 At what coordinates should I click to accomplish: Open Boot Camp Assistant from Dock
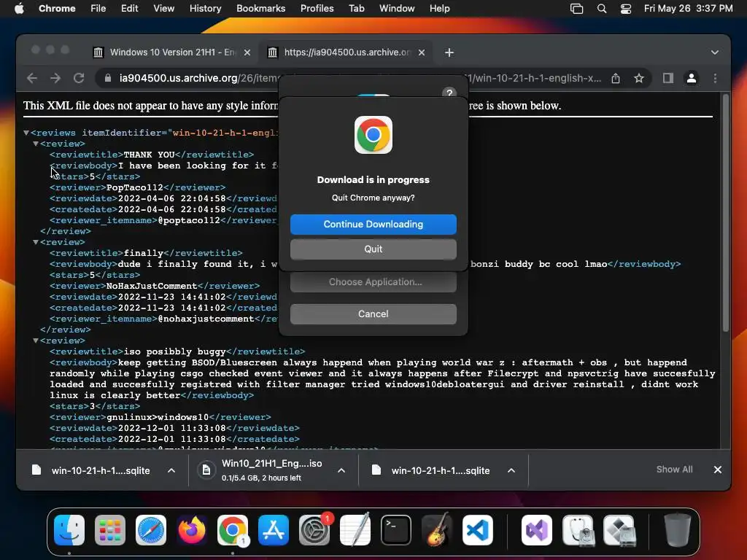pyautogui.click(x=619, y=530)
